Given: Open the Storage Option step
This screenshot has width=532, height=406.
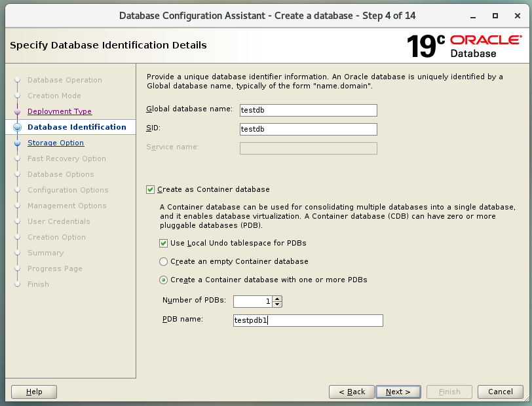Looking at the screenshot, I should coord(56,143).
